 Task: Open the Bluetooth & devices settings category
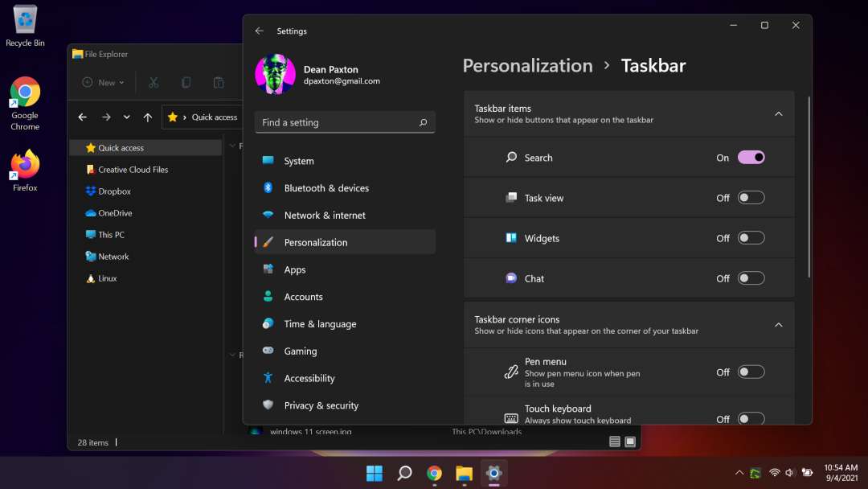coord(326,188)
